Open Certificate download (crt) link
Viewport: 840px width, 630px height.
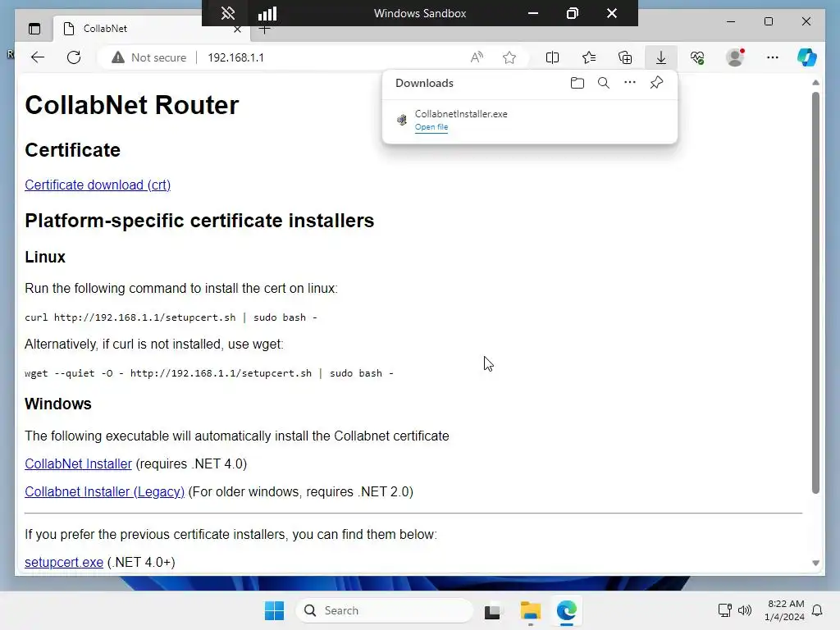(x=98, y=185)
